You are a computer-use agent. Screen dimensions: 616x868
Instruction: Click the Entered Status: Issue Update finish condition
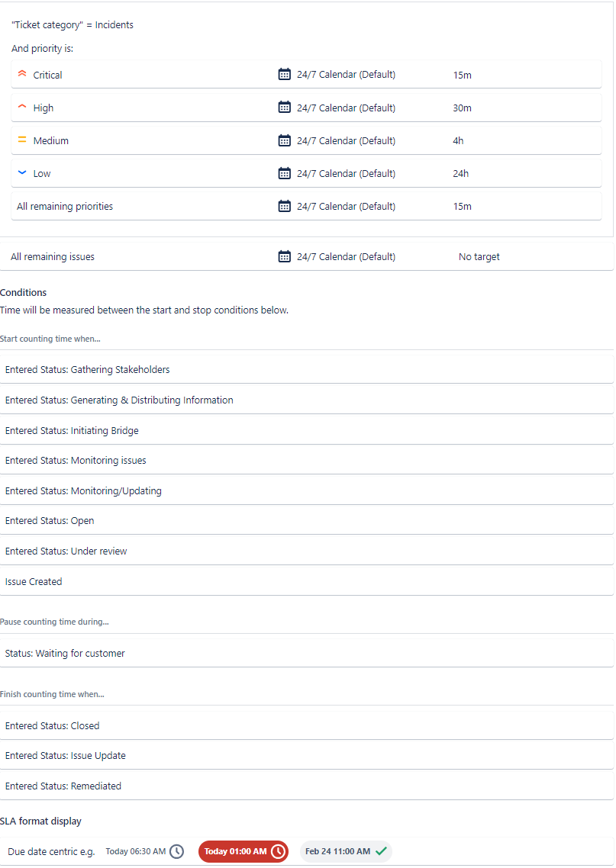pyautogui.click(x=307, y=756)
